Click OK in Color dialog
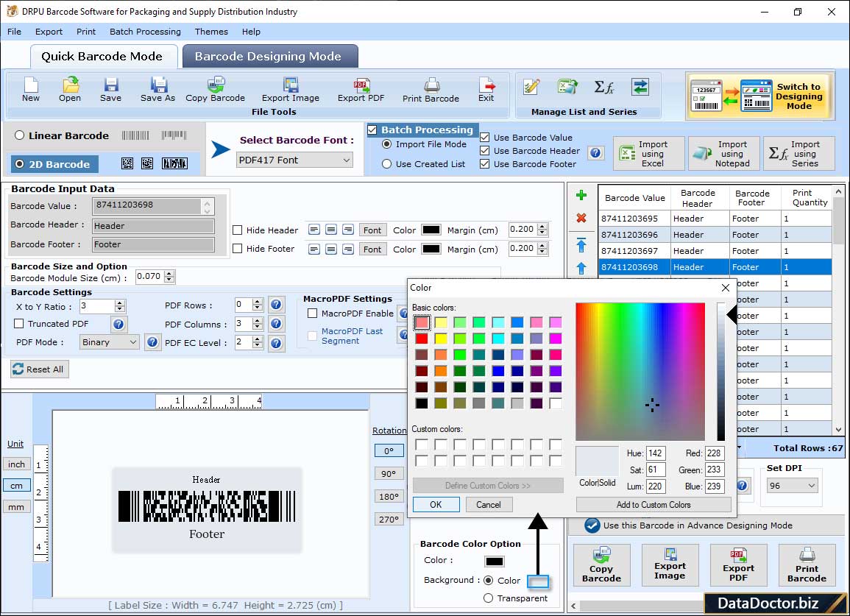The image size is (850, 616). pos(436,504)
